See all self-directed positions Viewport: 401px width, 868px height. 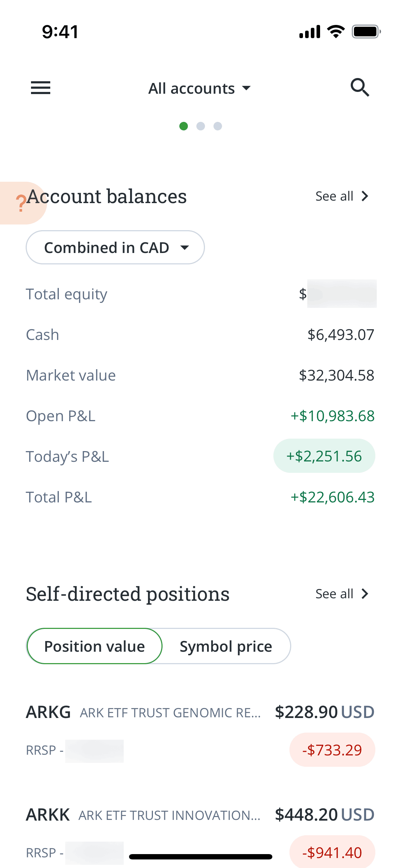[x=334, y=594]
